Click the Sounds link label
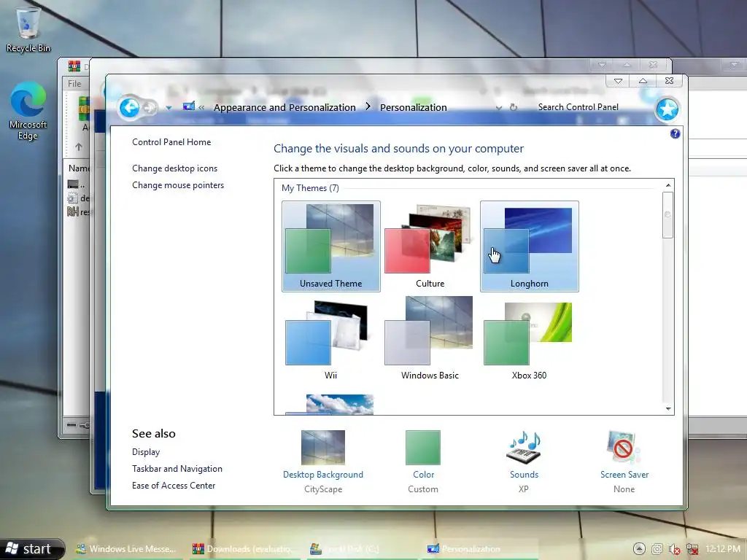 (x=524, y=474)
